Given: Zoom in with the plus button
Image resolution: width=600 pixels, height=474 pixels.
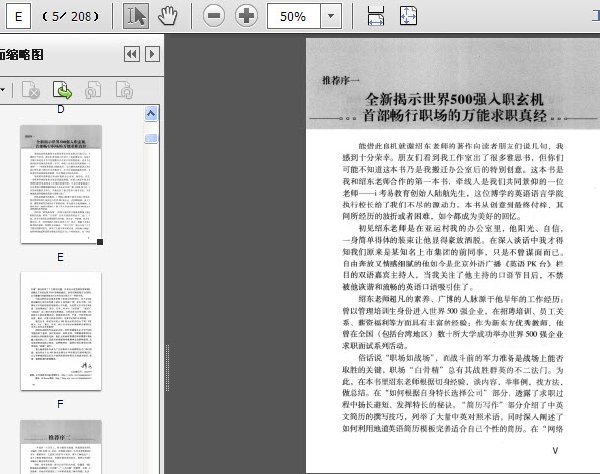Looking at the screenshot, I should pos(246,16).
